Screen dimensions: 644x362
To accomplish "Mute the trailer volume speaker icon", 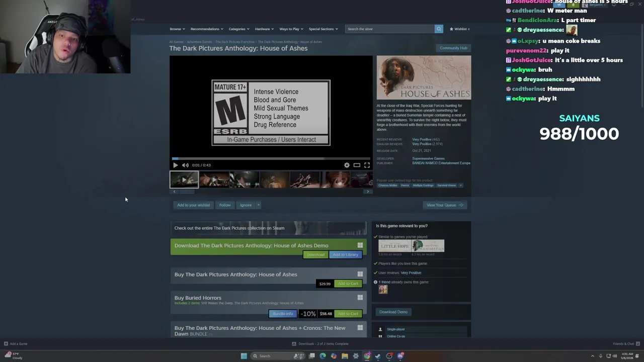I will point(185,165).
